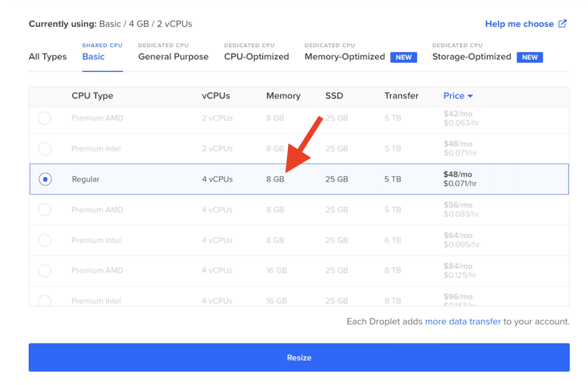Open the Help me choose link
The width and height of the screenshot is (588, 385).
(519, 24)
